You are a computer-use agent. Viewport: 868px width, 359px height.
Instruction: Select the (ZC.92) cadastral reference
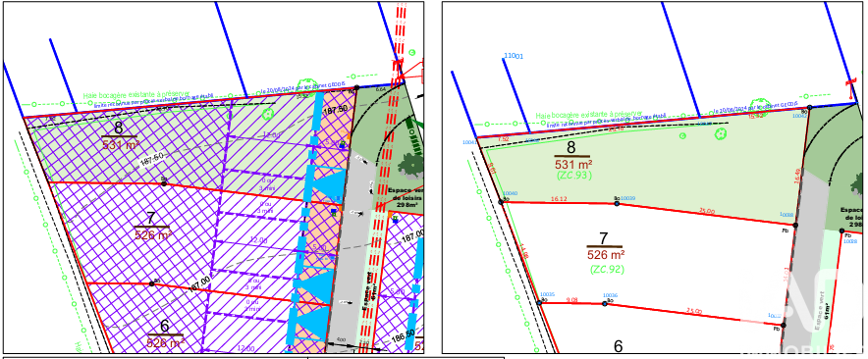607,270
